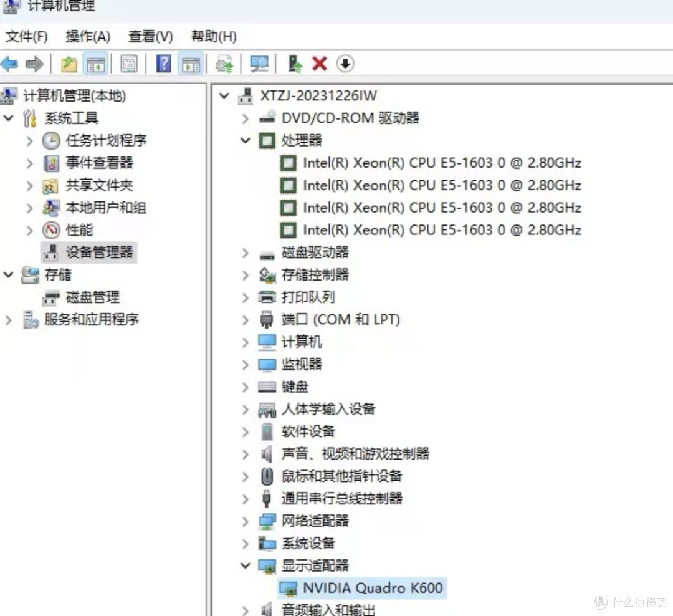Collapse the 系统工具 tree node
The height and width of the screenshot is (616, 673).
[x=9, y=118]
